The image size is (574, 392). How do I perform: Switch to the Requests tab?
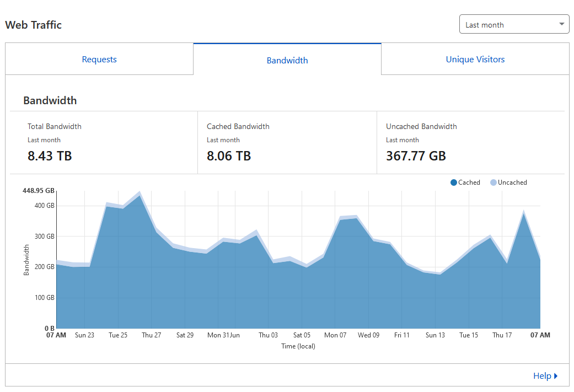pos(99,60)
